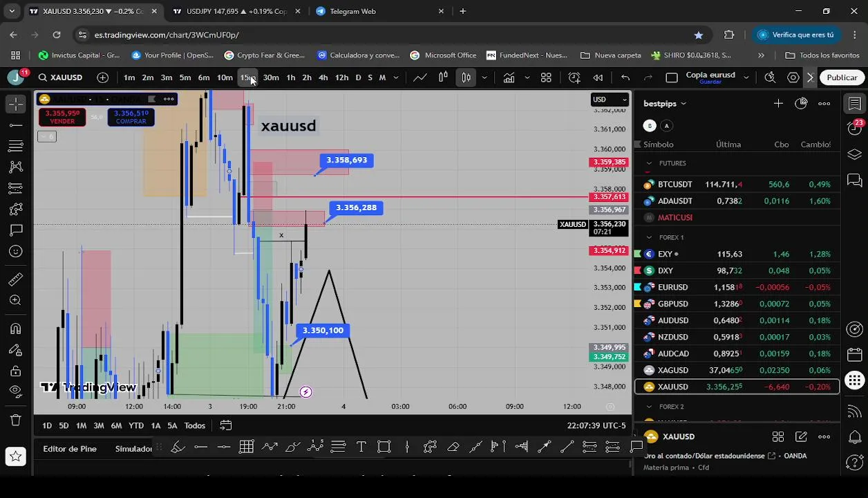Open the favorites star toolbar button

coord(16,456)
